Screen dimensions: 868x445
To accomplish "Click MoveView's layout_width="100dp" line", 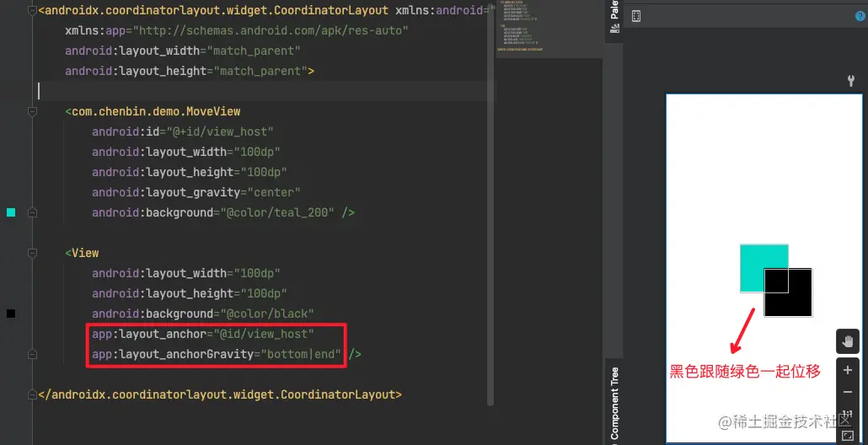I will pyautogui.click(x=186, y=152).
